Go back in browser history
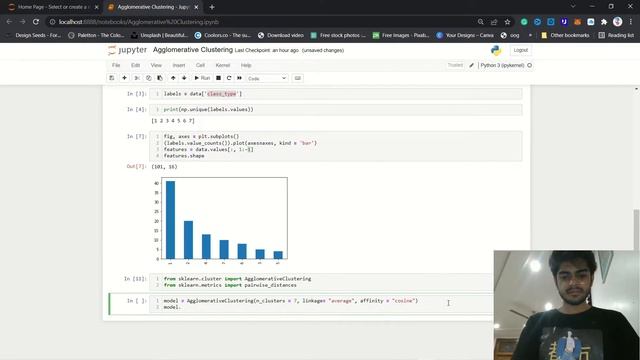Viewport: 640px width, 360px height. (x=9, y=22)
